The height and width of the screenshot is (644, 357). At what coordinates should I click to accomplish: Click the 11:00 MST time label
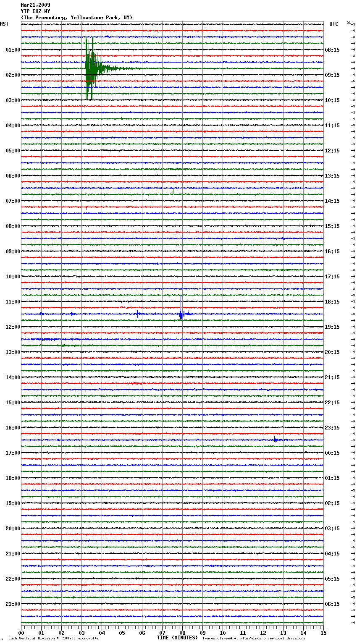[x=13, y=302]
